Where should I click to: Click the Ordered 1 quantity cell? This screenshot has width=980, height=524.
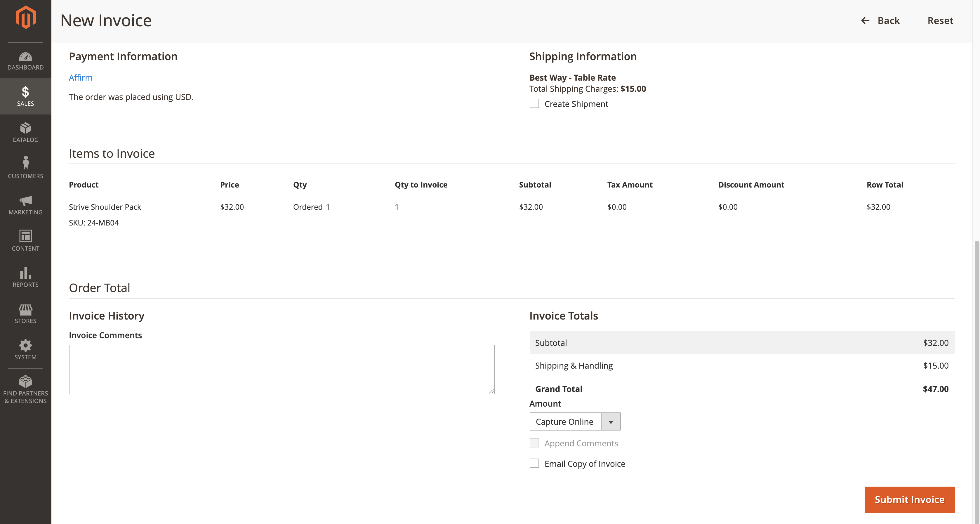click(x=311, y=207)
